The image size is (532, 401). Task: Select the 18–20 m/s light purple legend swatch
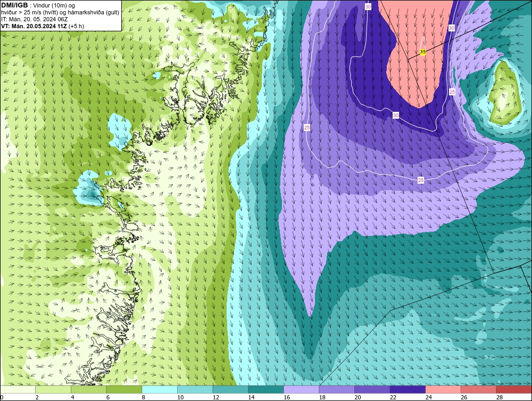point(337,389)
